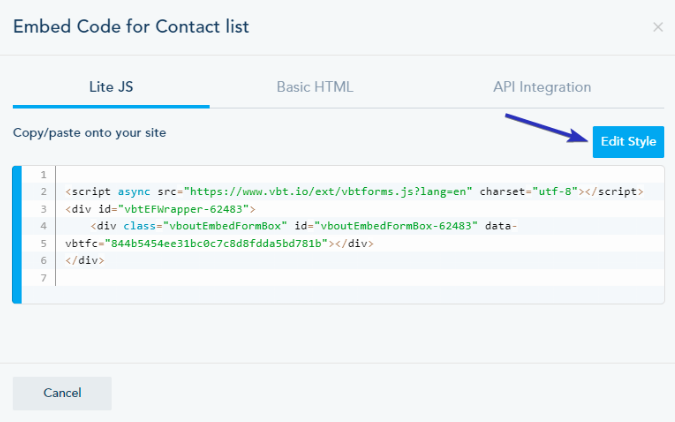Place cursor on closing </div> on line 6
This screenshot has height=422, width=675.
85,260
